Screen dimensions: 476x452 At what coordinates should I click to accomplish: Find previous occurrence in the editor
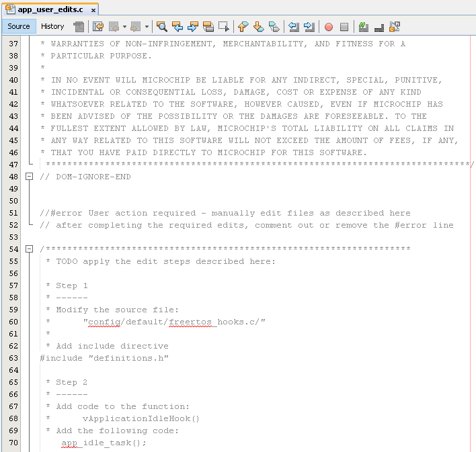177,27
